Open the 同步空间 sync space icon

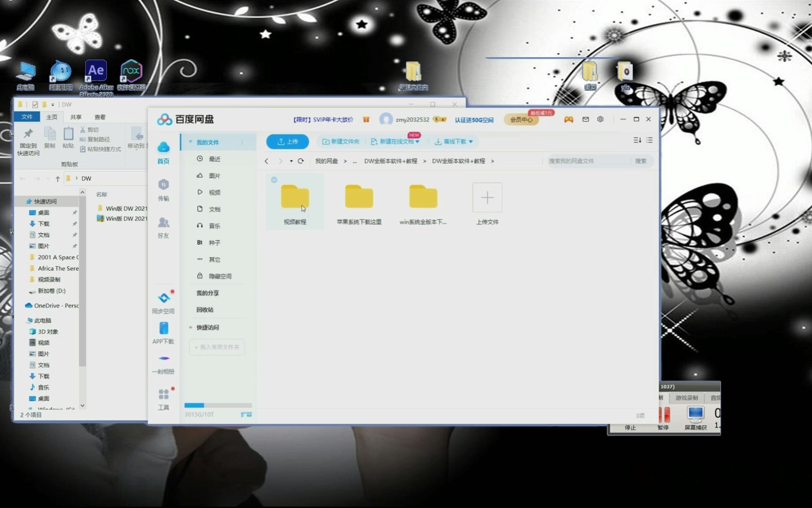pos(163,303)
